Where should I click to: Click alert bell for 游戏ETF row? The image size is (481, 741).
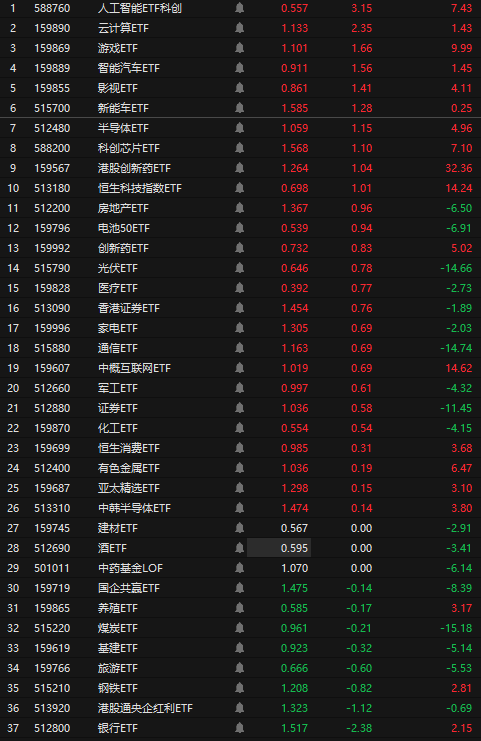(240, 48)
